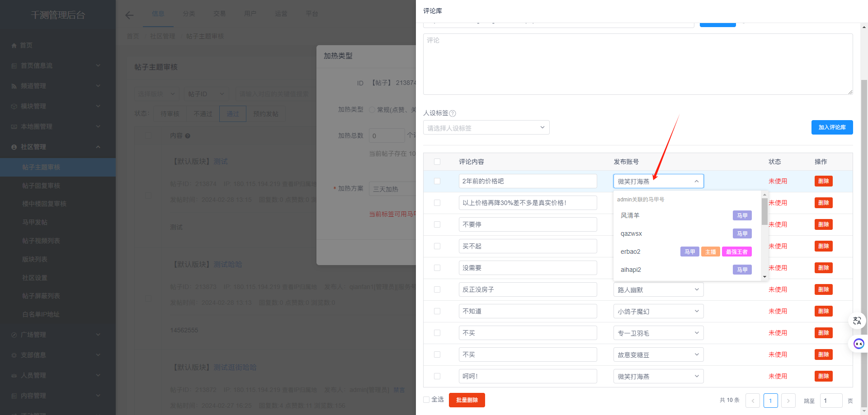Click the comment panel vertical scrollbar

pyautogui.click(x=864, y=244)
